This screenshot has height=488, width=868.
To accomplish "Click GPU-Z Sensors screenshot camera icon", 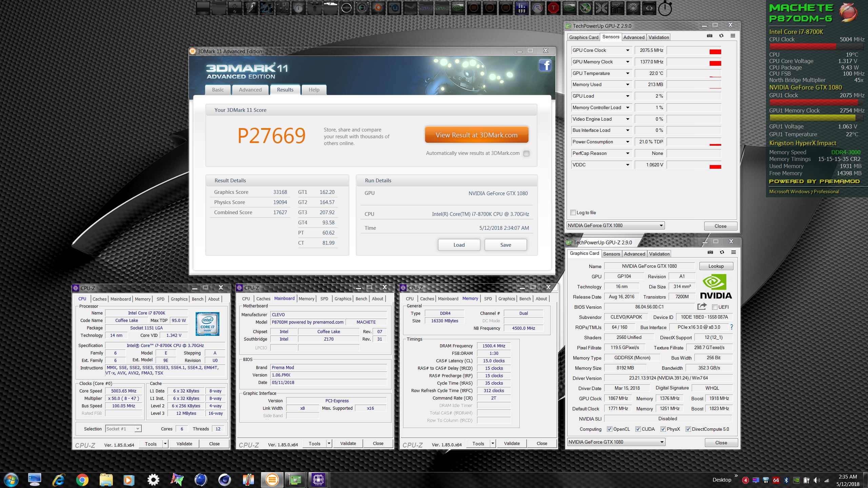I will 709,36.
